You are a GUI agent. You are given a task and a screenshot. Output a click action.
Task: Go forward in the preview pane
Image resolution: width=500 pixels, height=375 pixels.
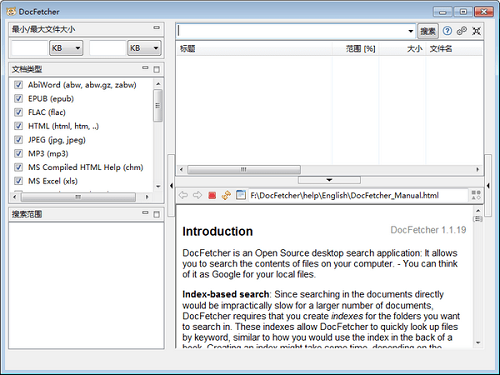click(x=198, y=195)
